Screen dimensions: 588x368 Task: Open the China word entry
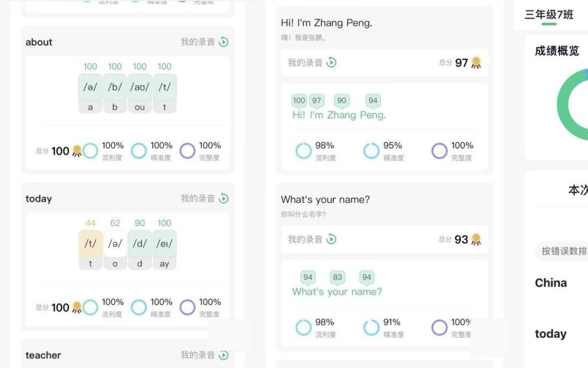pyautogui.click(x=550, y=283)
